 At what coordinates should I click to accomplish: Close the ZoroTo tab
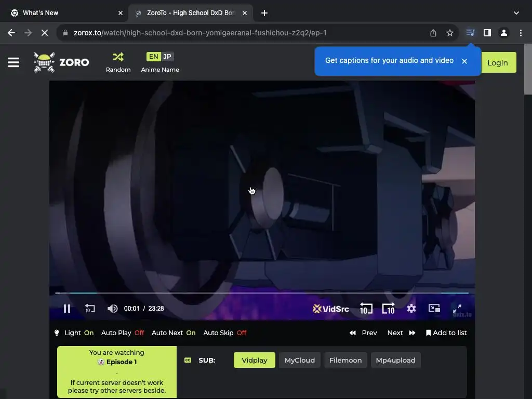pyautogui.click(x=245, y=13)
